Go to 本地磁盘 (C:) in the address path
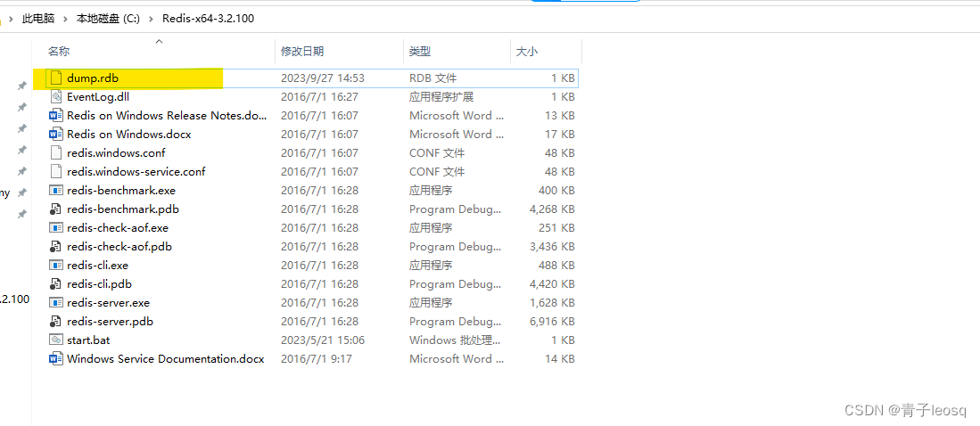Image resolution: width=980 pixels, height=426 pixels. pyautogui.click(x=108, y=19)
